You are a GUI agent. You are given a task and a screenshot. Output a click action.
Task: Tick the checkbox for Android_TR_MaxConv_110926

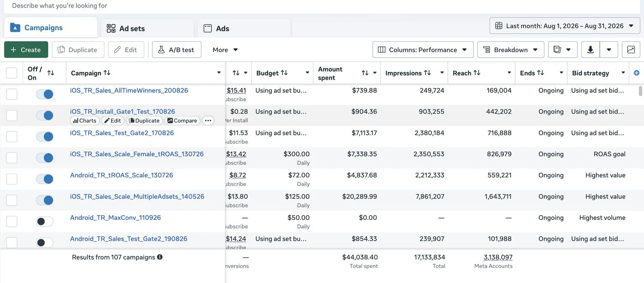tap(12, 222)
